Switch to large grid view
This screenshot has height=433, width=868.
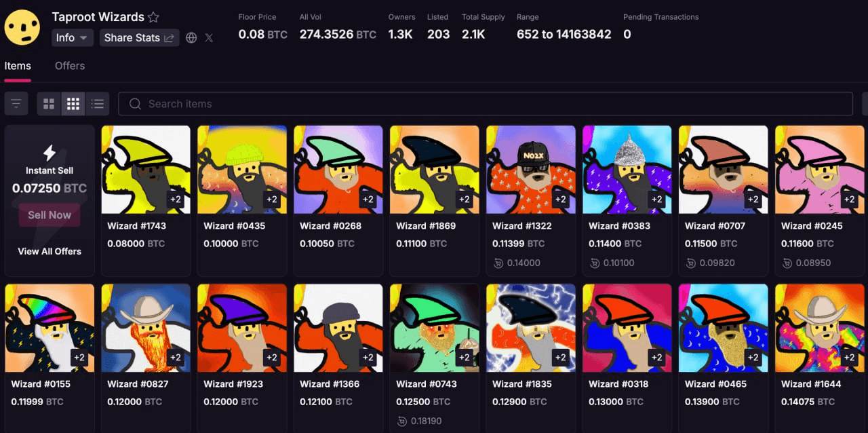pyautogui.click(x=49, y=104)
